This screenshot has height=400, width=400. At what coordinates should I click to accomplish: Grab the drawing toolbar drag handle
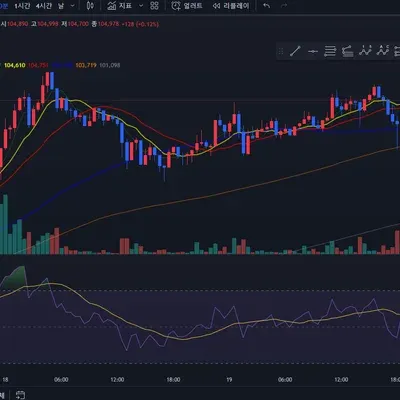[281, 51]
